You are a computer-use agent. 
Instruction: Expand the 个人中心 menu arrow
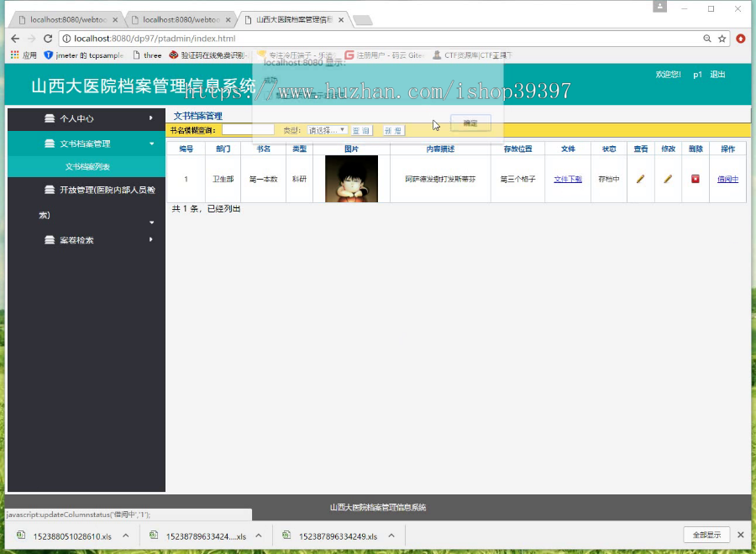[151, 118]
